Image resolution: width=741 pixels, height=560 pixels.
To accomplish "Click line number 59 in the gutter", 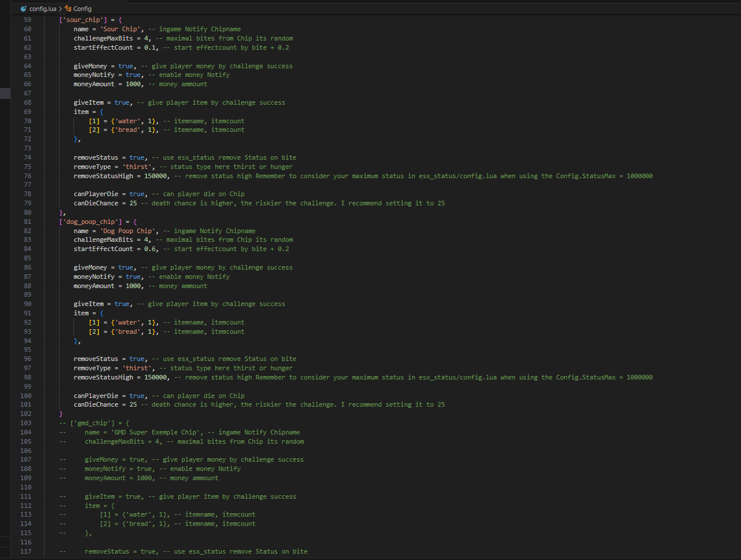I will click(x=28, y=20).
